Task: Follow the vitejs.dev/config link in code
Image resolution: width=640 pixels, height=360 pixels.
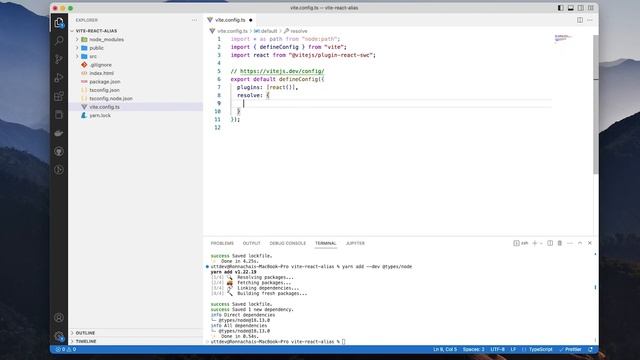Action: click(x=282, y=71)
